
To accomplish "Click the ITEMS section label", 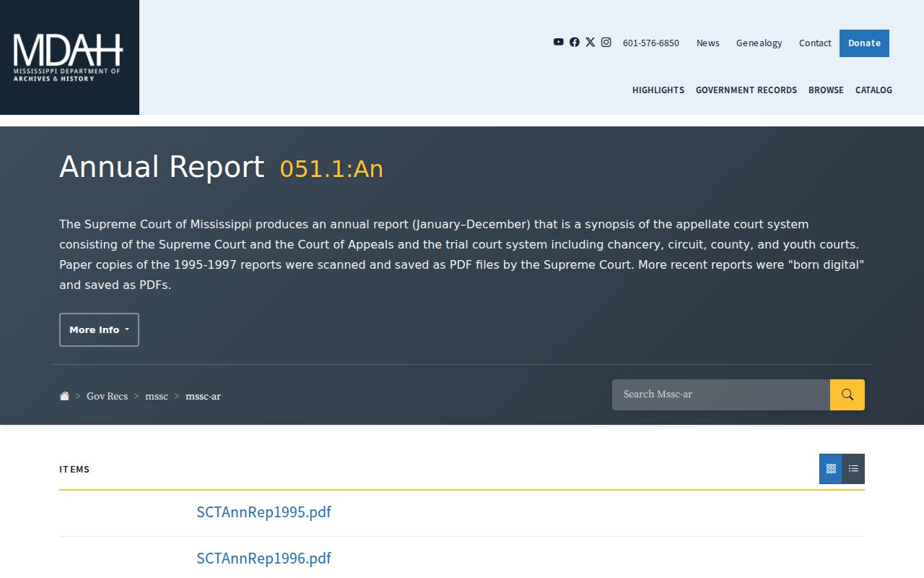I will pyautogui.click(x=74, y=469).
